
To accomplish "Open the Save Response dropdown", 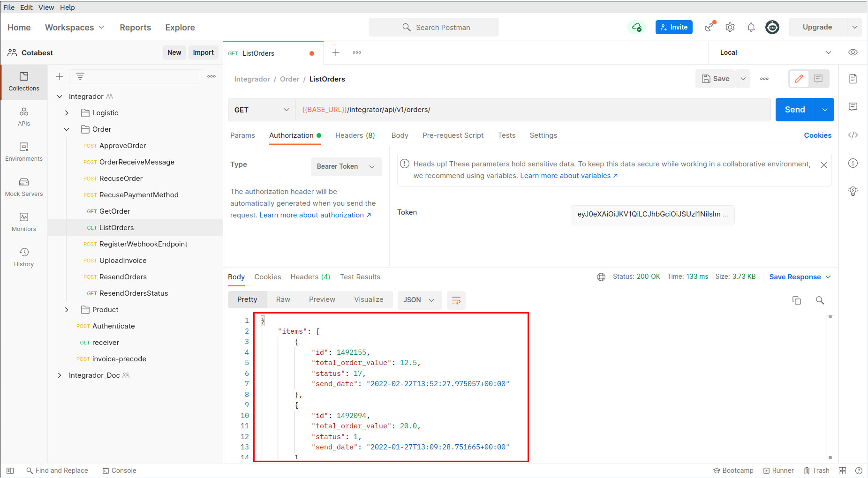I will [800, 277].
